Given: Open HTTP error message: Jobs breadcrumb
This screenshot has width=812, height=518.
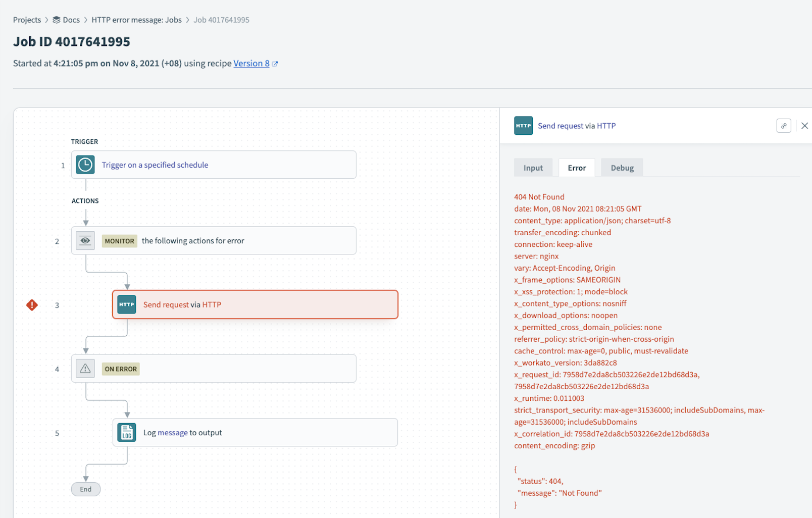Looking at the screenshot, I should click(136, 20).
